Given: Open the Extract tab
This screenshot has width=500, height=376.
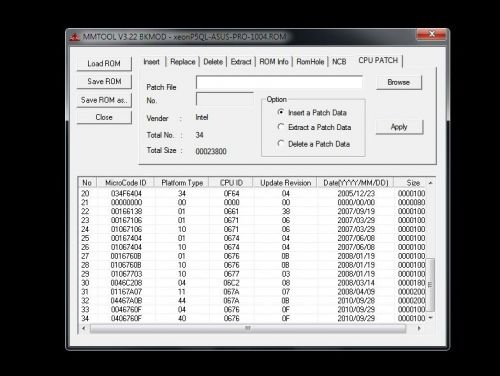Looking at the screenshot, I should tap(241, 62).
